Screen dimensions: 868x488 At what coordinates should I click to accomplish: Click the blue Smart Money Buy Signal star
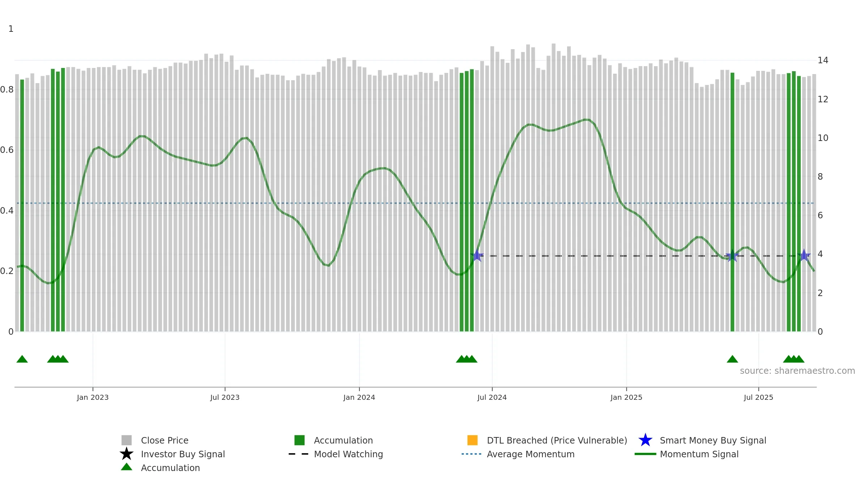[x=645, y=440]
